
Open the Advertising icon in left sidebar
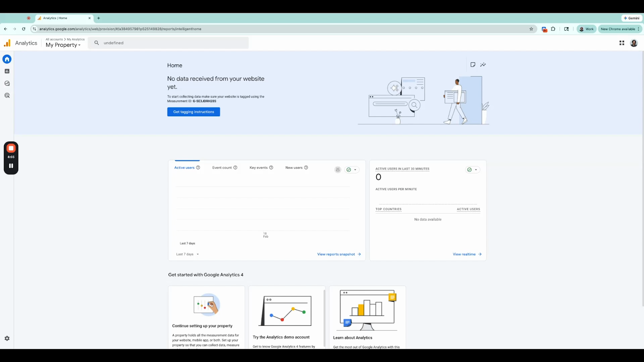(x=7, y=95)
